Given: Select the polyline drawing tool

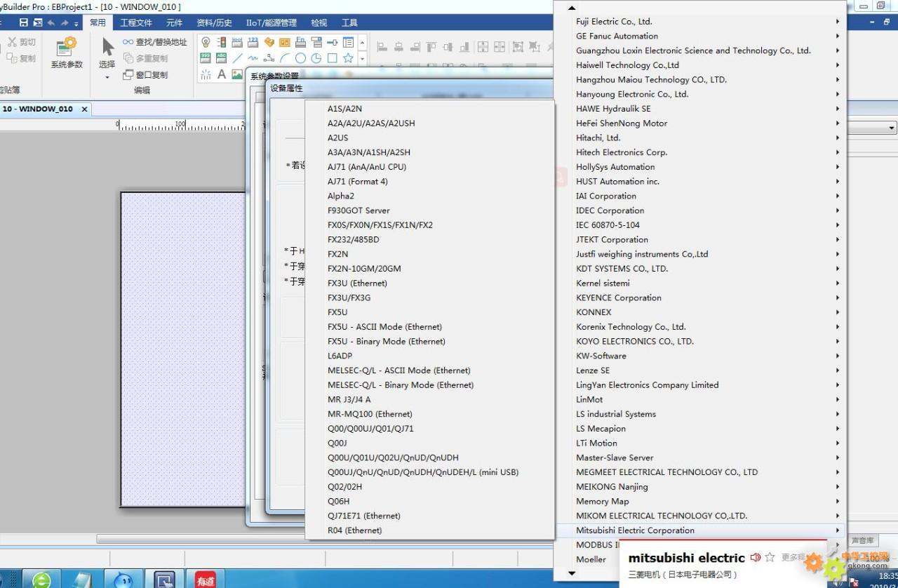Looking at the screenshot, I should click(x=269, y=58).
